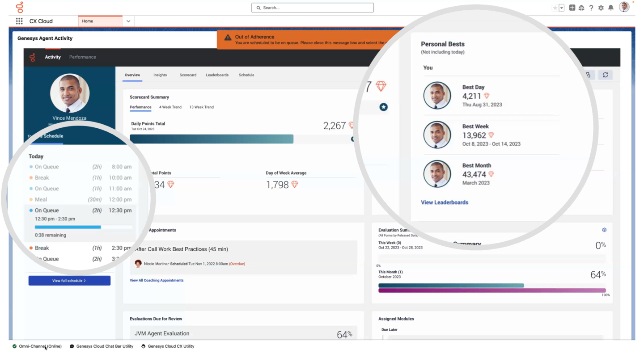This screenshot has height=362, width=644.
Task: Open the Setup gear icon
Action: pyautogui.click(x=601, y=8)
